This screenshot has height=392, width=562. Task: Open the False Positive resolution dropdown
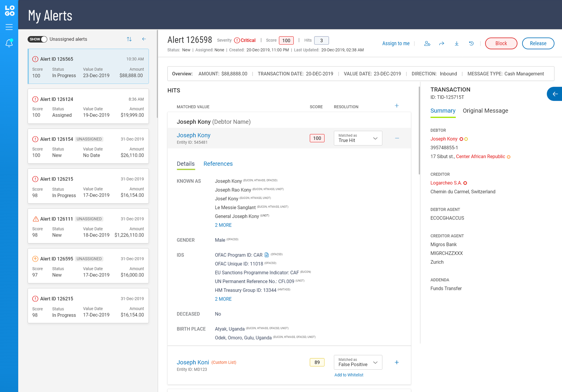click(x=358, y=362)
